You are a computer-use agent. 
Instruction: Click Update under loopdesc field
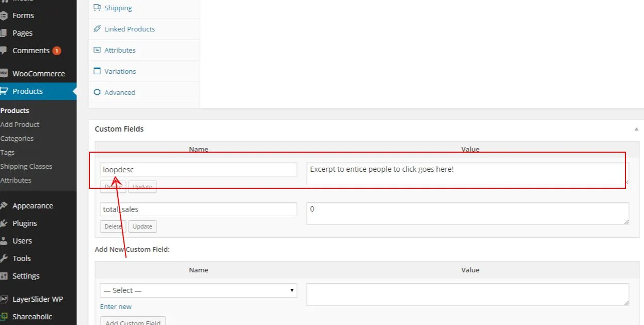tap(143, 187)
